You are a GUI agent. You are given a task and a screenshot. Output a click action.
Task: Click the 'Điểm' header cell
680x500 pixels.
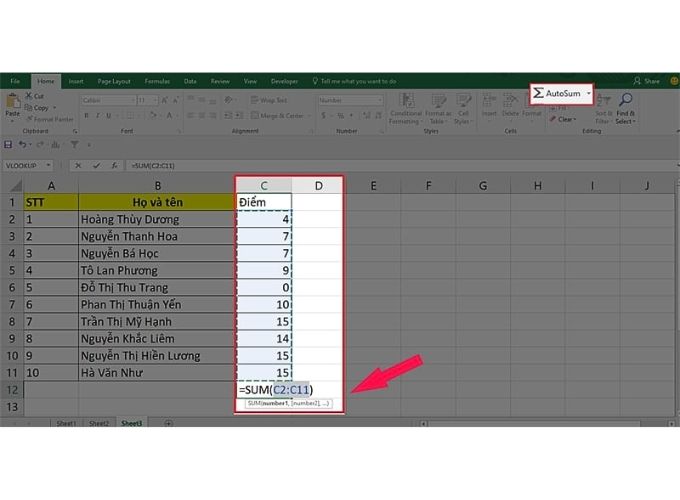point(264,202)
